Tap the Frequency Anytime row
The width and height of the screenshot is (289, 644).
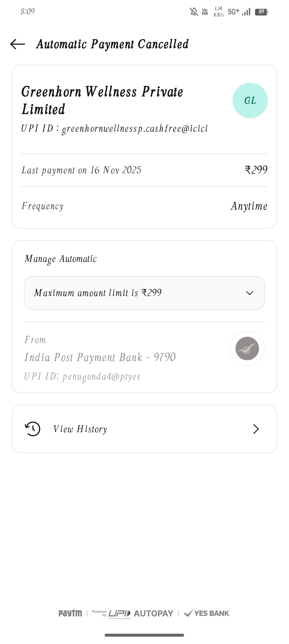(144, 206)
